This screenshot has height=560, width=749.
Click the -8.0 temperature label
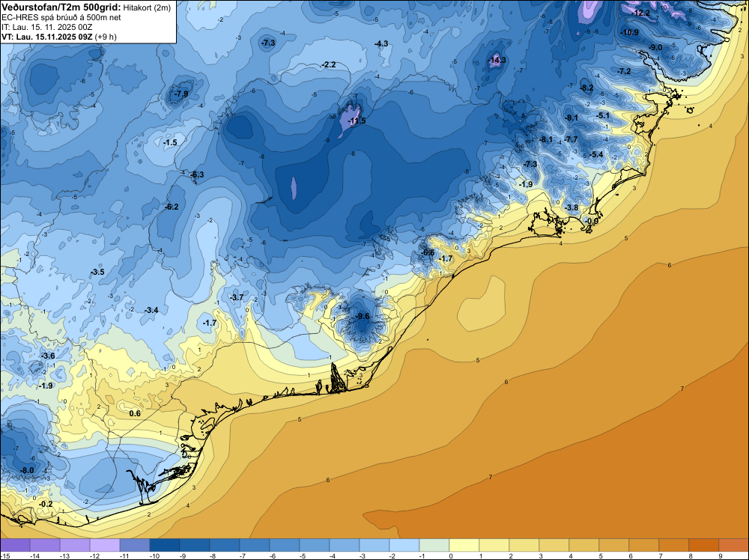[27, 470]
